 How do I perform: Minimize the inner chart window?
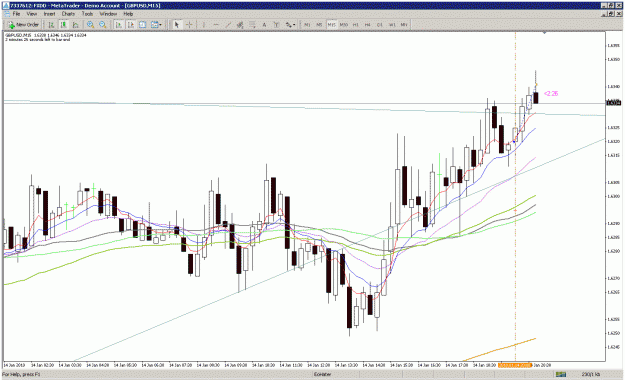click(x=604, y=14)
